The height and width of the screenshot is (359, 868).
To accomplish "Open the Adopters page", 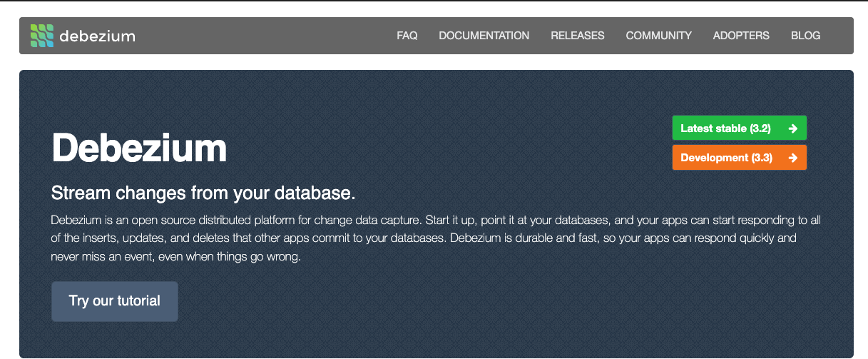I will coord(741,36).
